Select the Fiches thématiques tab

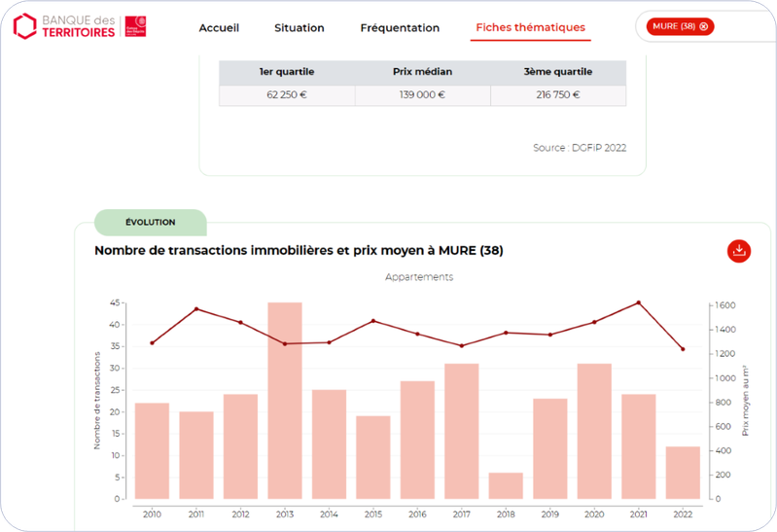pyautogui.click(x=530, y=28)
